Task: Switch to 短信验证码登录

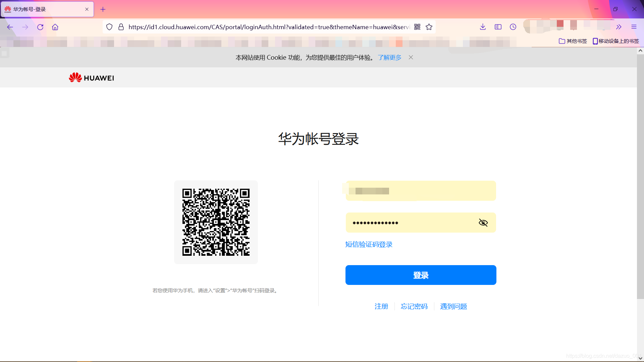Action: pyautogui.click(x=369, y=244)
